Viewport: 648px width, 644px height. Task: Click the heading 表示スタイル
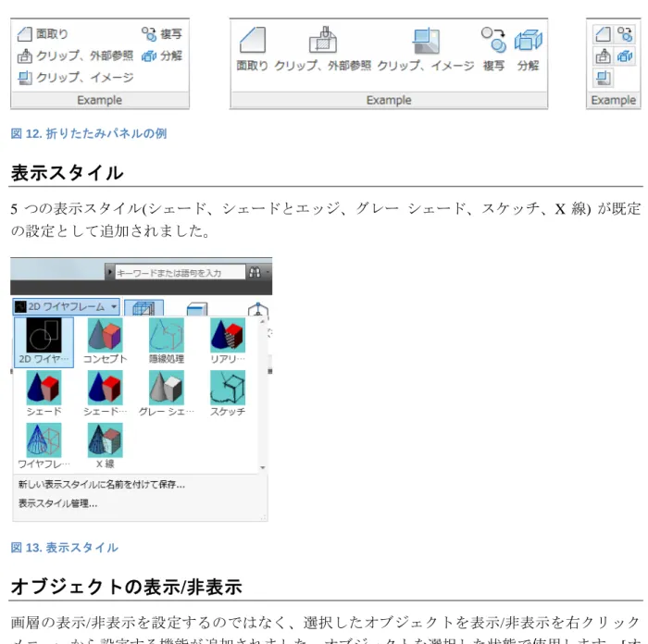tap(67, 173)
